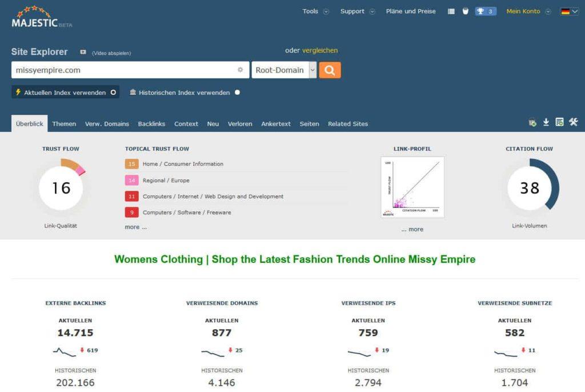Click historic backlinks value 202.166
This screenshot has height=392, width=585.
pyautogui.click(x=75, y=383)
